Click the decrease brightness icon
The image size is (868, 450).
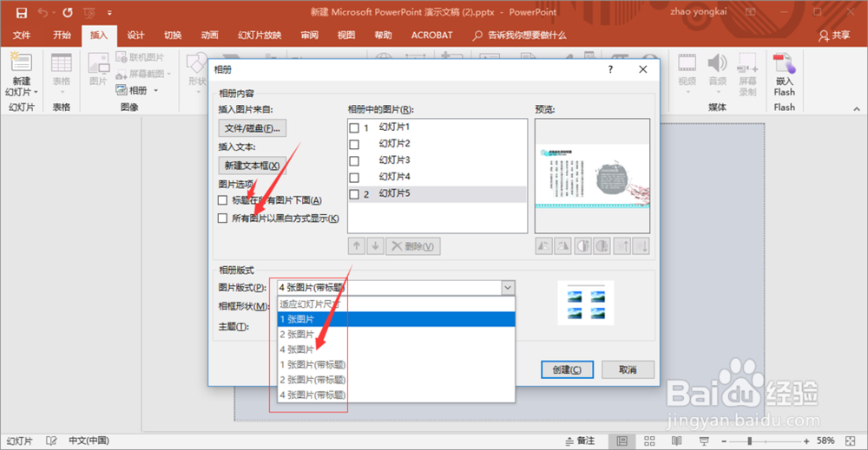(x=641, y=246)
